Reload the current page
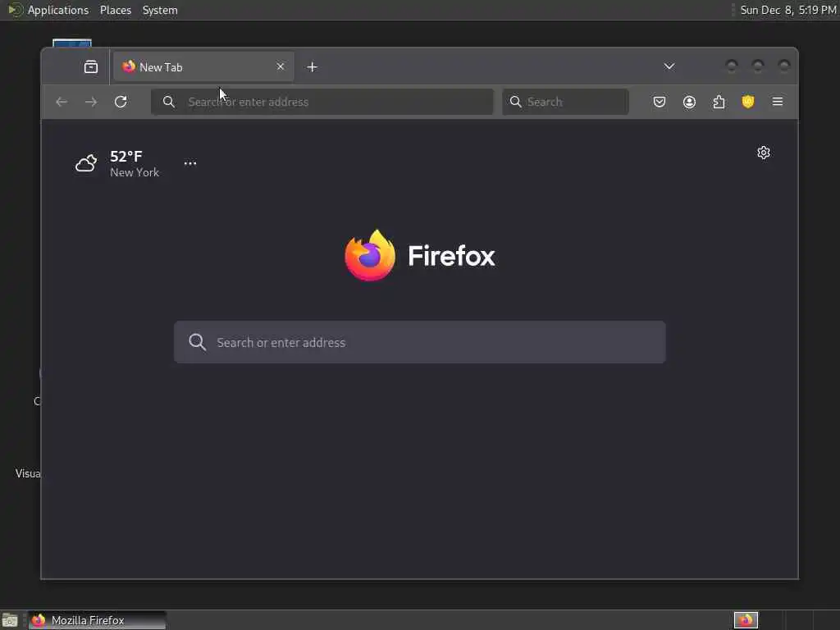The width and height of the screenshot is (840, 630). point(121,102)
